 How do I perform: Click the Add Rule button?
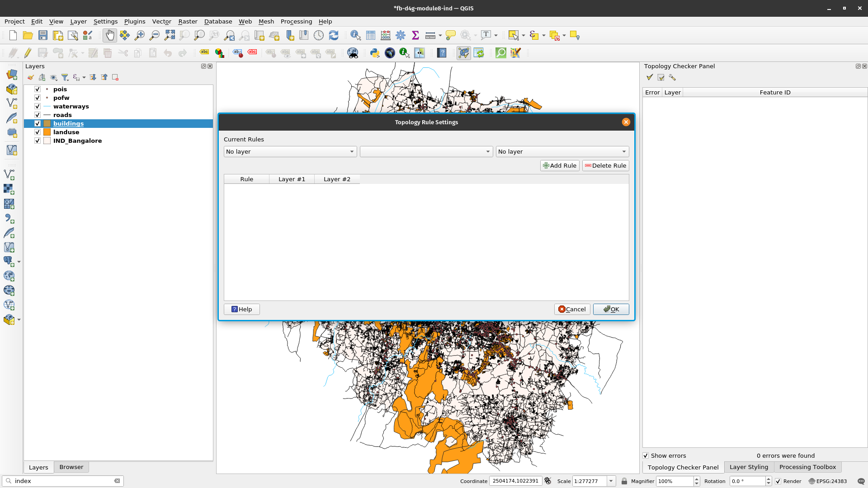coord(560,165)
